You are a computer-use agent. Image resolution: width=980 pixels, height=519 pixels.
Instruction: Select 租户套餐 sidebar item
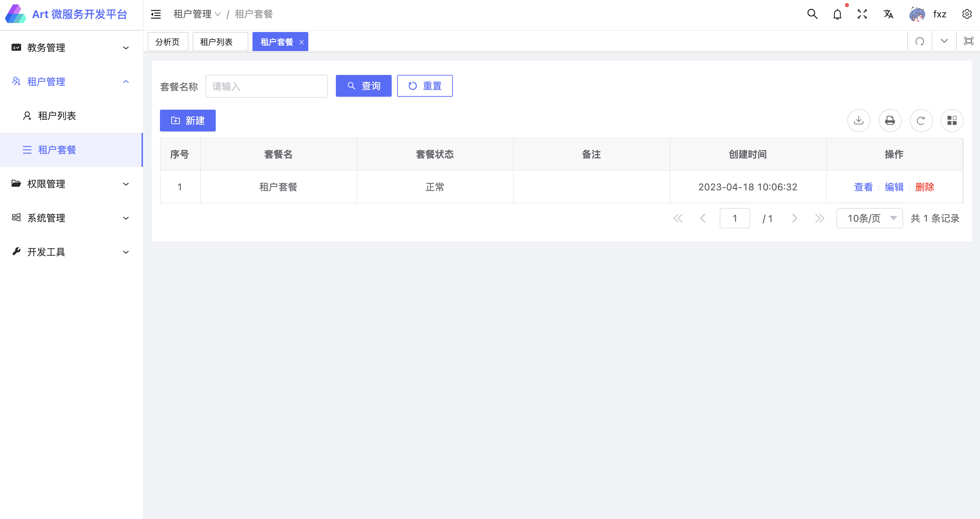[x=71, y=150]
